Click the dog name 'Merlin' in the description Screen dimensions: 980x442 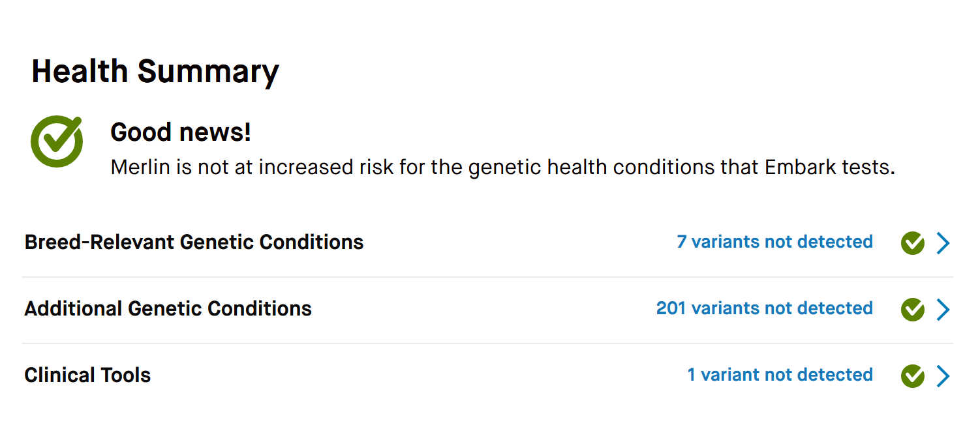coord(141,167)
